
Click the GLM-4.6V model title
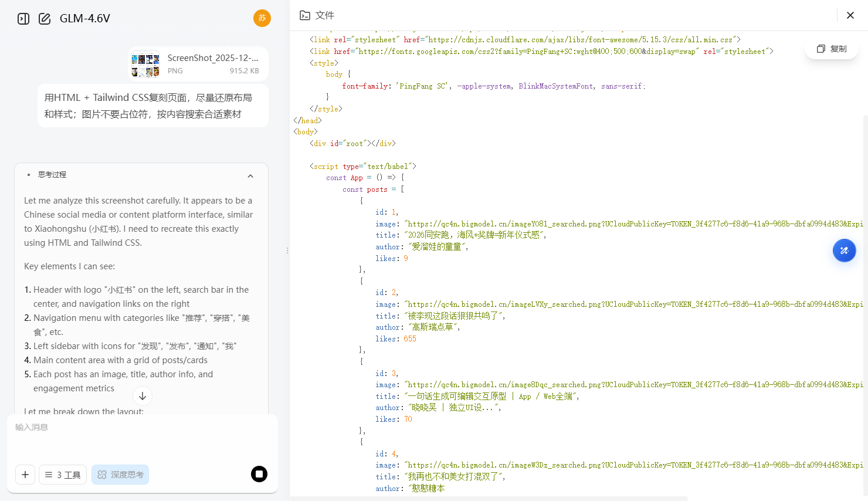pyautogui.click(x=85, y=19)
